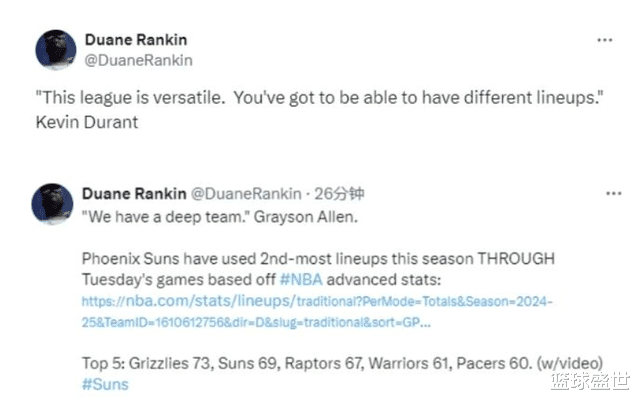Open Duane Rankin name on second tweet

click(134, 193)
